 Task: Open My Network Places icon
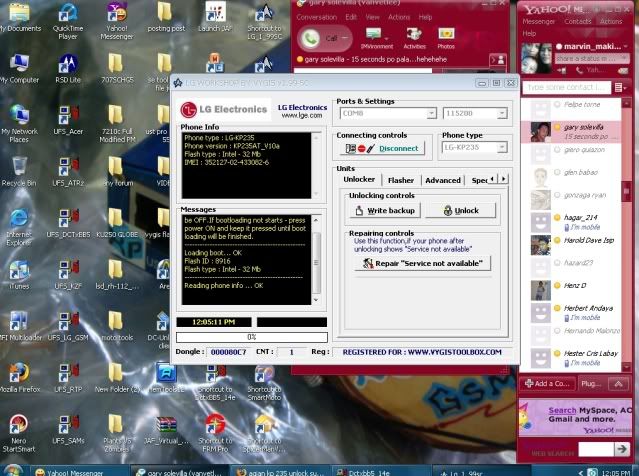(x=19, y=124)
